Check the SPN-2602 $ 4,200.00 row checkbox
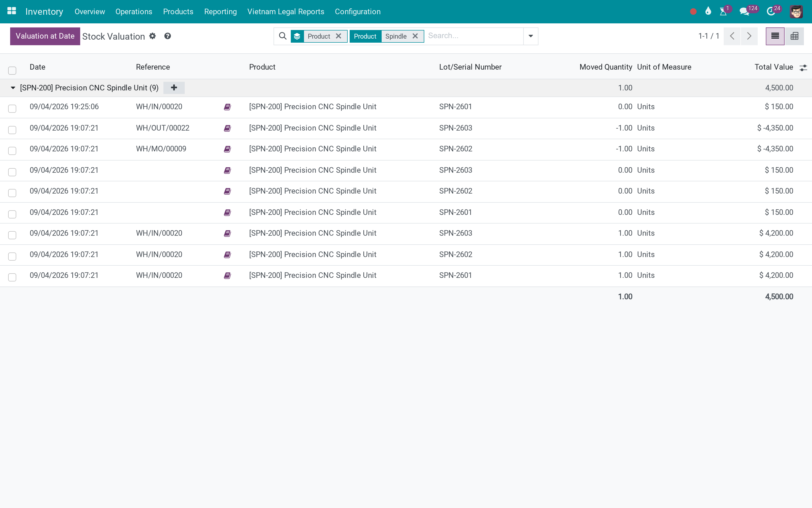 tap(12, 256)
